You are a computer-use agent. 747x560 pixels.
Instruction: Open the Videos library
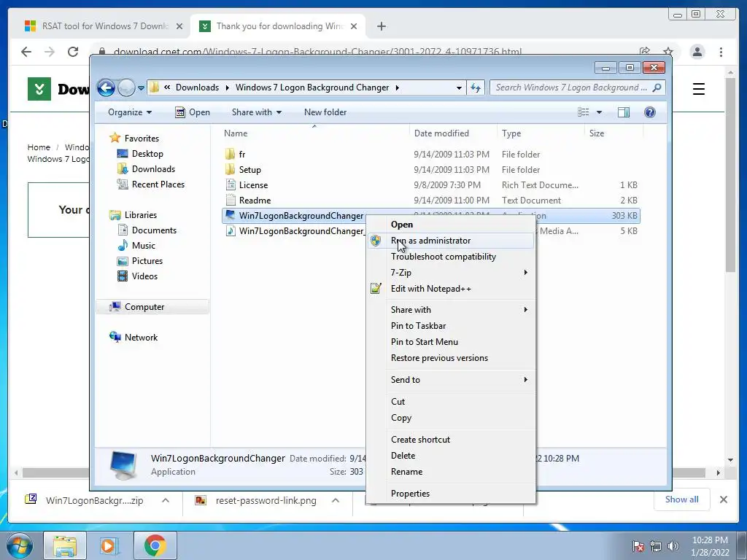click(144, 276)
